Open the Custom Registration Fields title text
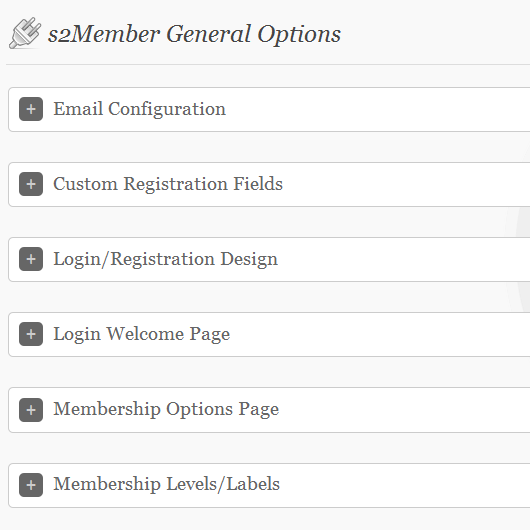The image size is (530, 530). (x=168, y=184)
